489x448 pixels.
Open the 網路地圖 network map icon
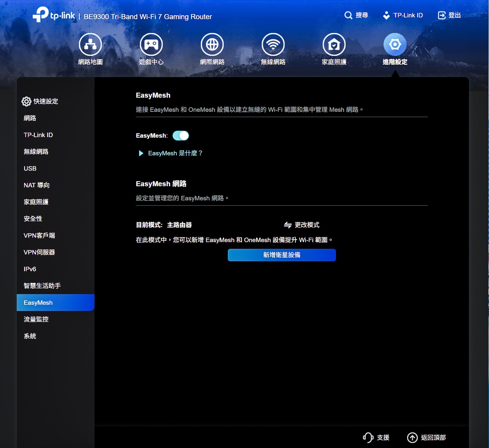(90, 45)
